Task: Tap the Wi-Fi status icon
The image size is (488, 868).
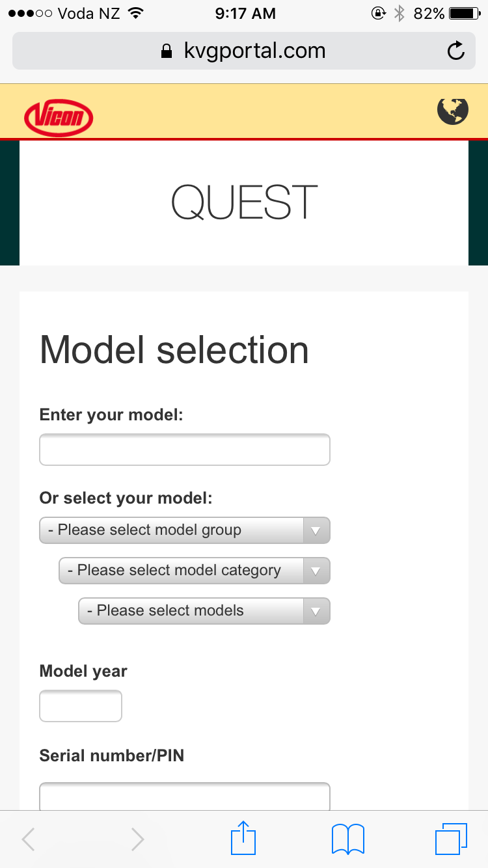Action: pos(135,13)
